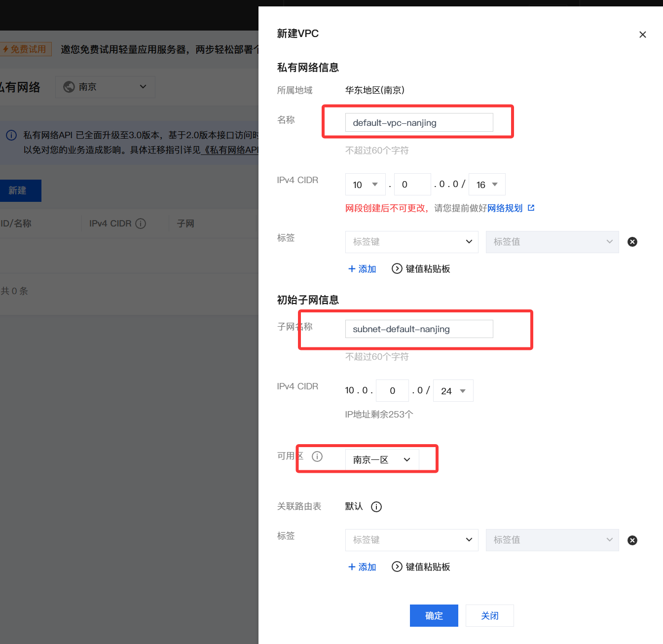
Task: Open the subnet mask dropdown showing 24
Action: 453,391
